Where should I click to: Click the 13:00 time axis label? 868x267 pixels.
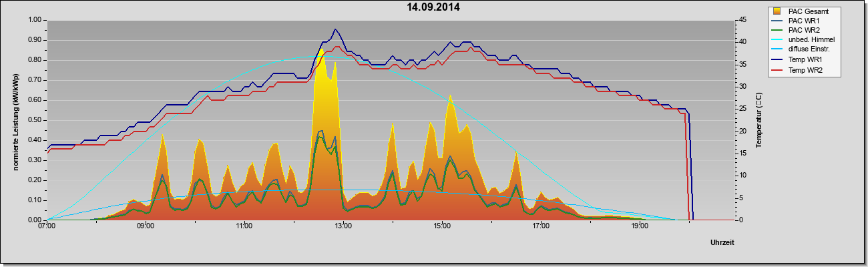point(343,226)
